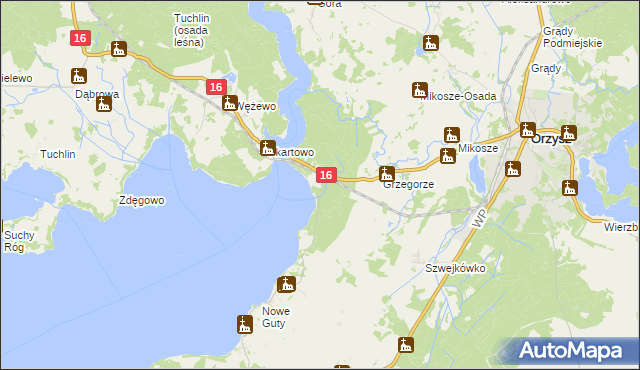Click the Wężewo label
640x370 pixels.
click(x=256, y=106)
